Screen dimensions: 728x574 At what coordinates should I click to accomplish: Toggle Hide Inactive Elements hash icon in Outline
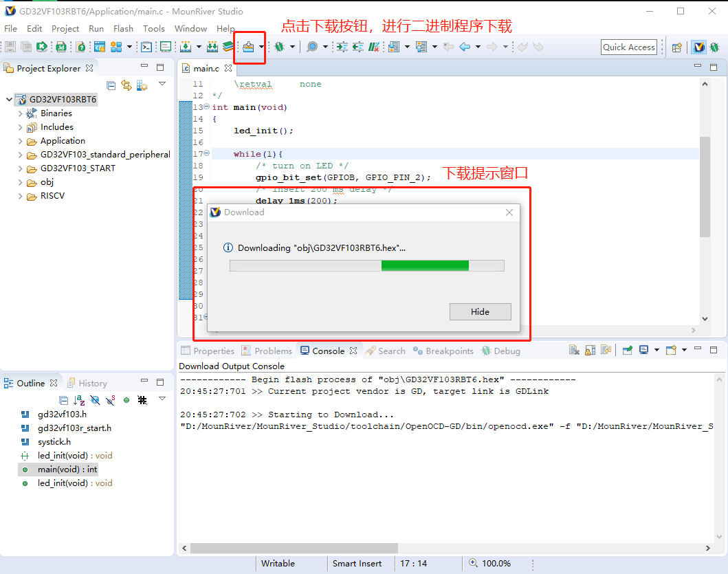tap(142, 400)
